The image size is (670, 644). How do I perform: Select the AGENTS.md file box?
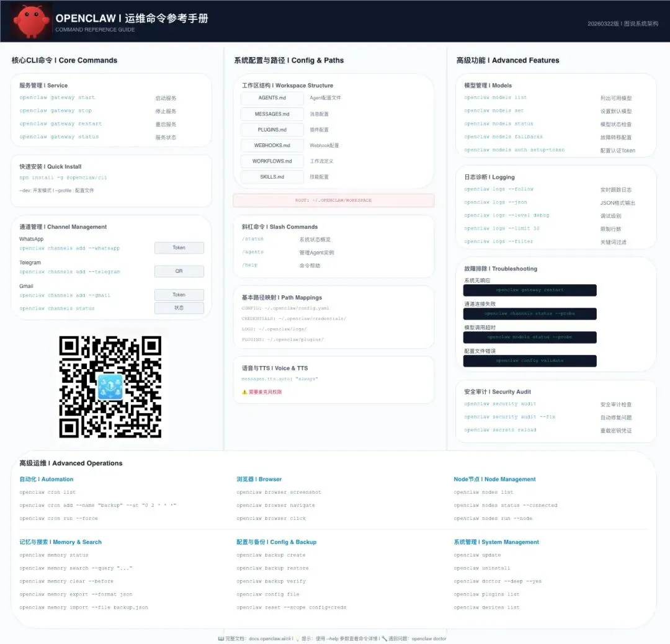point(272,98)
